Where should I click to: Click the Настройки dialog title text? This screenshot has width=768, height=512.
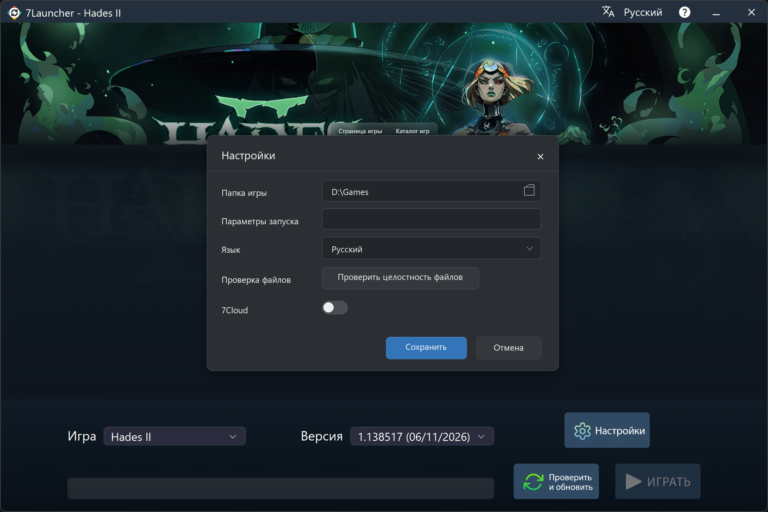point(248,156)
